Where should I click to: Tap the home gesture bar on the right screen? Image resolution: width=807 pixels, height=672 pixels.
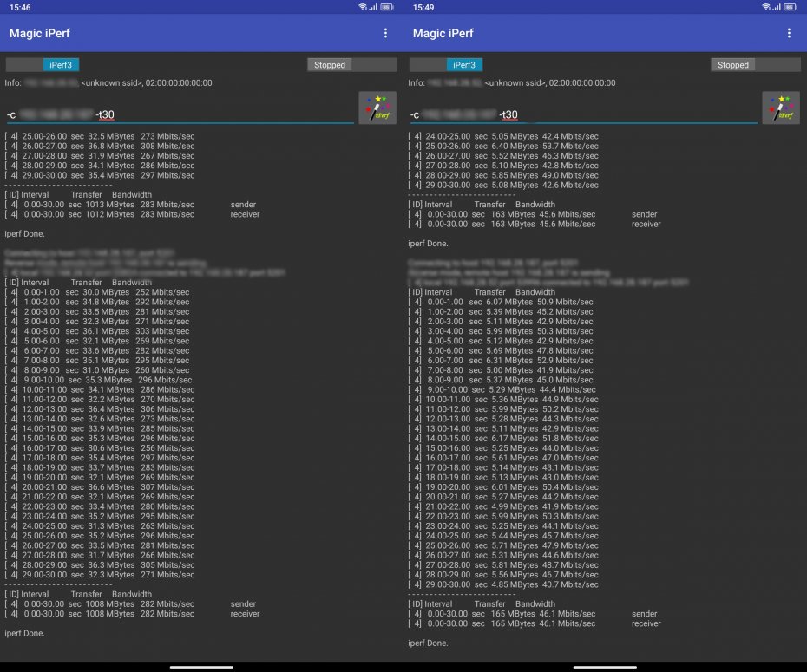(605, 666)
